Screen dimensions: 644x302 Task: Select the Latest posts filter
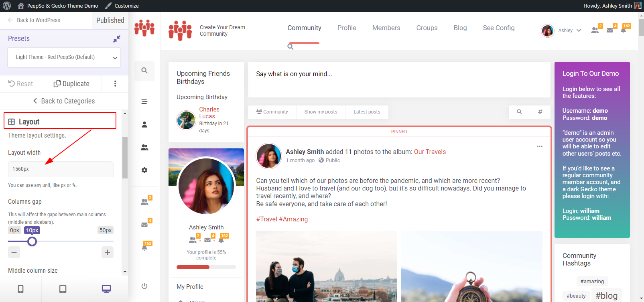click(x=367, y=112)
